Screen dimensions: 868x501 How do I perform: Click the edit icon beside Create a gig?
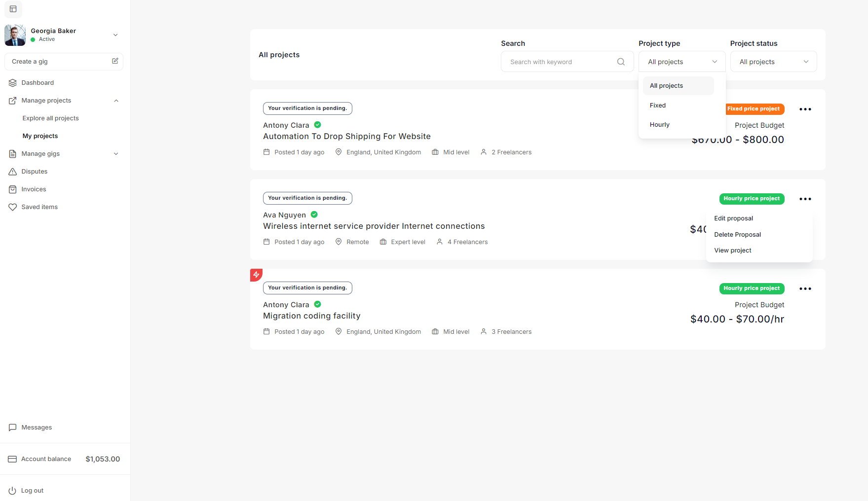pyautogui.click(x=115, y=61)
